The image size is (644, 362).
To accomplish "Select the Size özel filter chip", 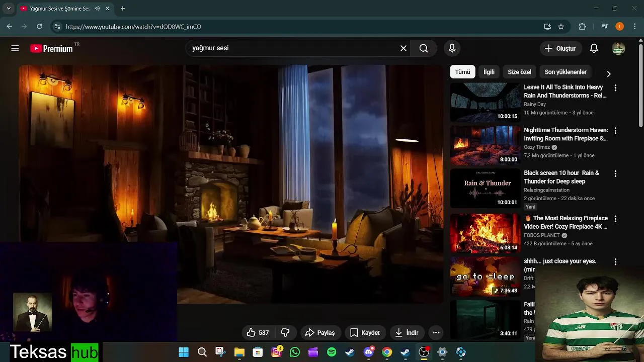I will point(519,72).
